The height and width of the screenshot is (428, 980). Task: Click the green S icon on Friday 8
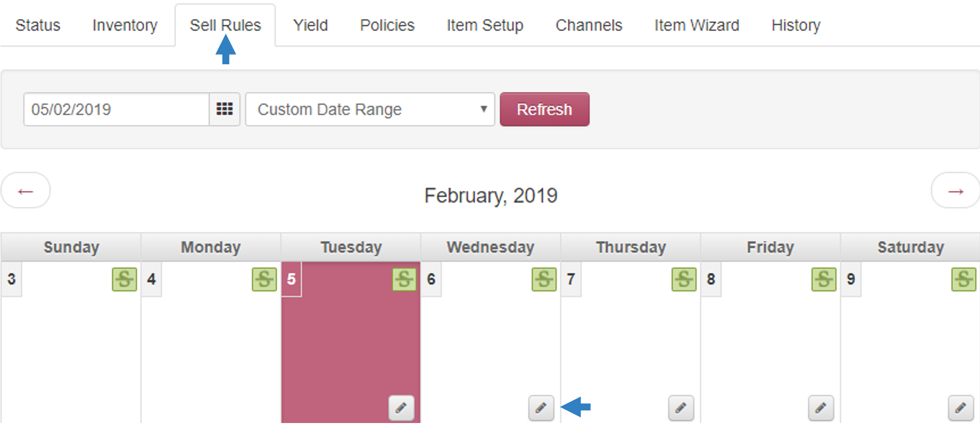click(824, 279)
